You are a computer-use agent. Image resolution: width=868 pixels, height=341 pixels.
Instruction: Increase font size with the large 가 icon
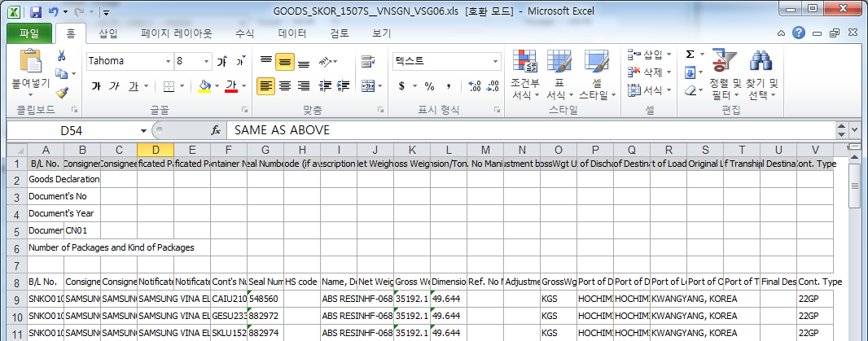pos(222,62)
